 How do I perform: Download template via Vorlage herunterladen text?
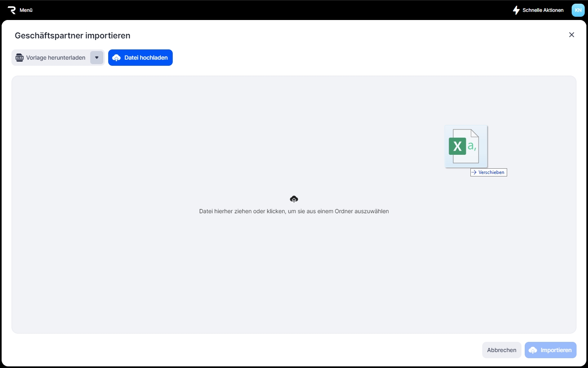pos(56,58)
